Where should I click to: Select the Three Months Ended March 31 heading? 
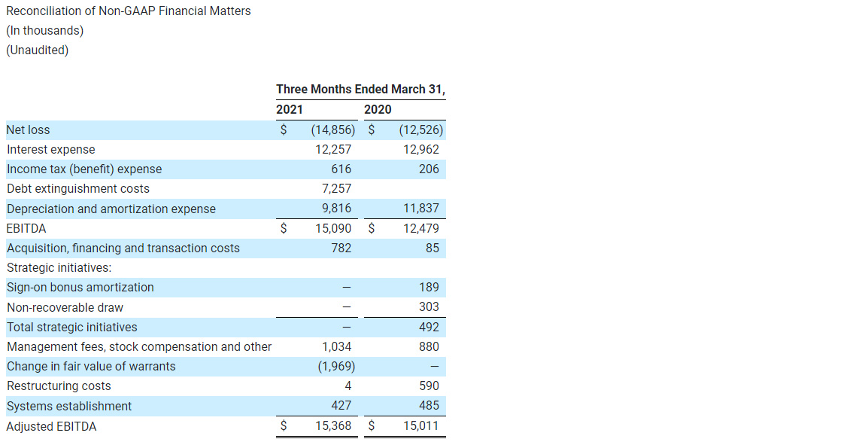[361, 89]
